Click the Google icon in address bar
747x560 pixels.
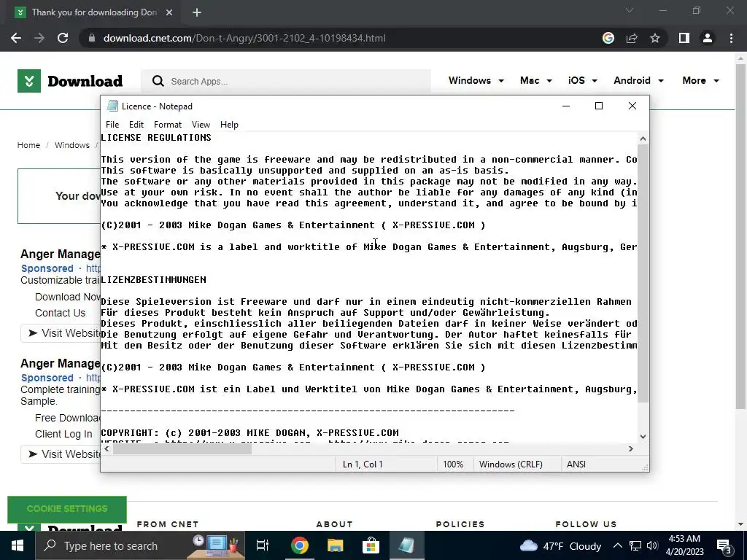608,38
